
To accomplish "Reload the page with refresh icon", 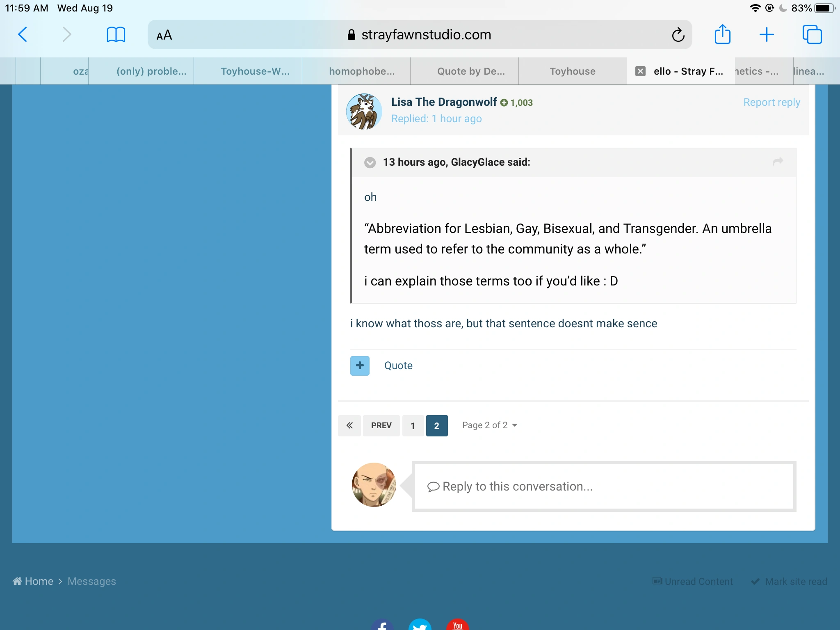I will pyautogui.click(x=678, y=35).
